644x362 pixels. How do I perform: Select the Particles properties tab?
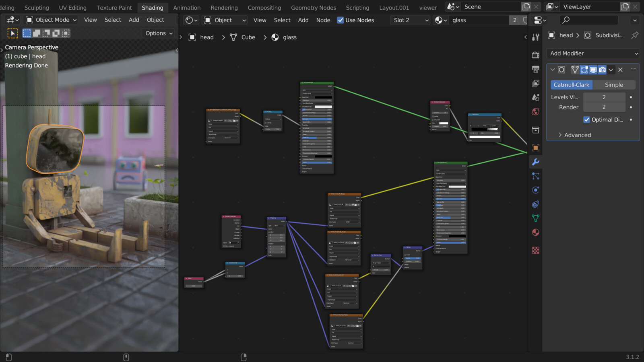point(535,176)
